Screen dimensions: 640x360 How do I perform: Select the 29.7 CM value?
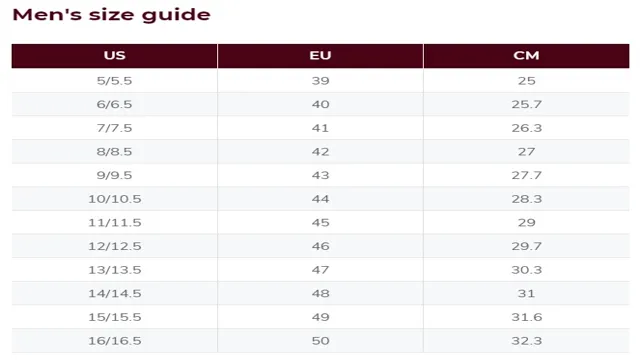click(527, 246)
